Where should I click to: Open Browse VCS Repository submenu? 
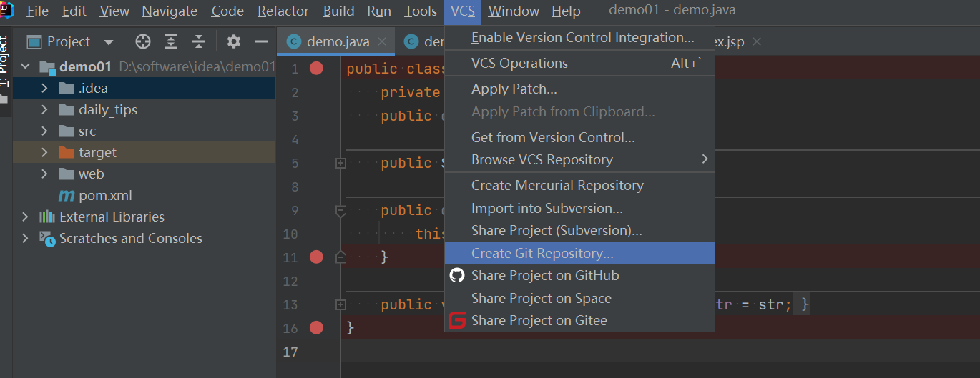point(542,159)
